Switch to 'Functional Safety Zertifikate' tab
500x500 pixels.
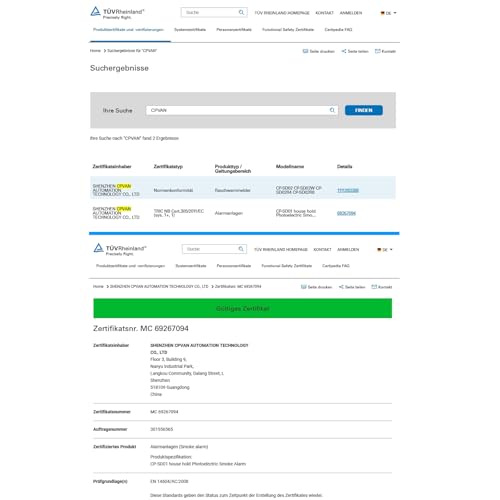(x=288, y=30)
